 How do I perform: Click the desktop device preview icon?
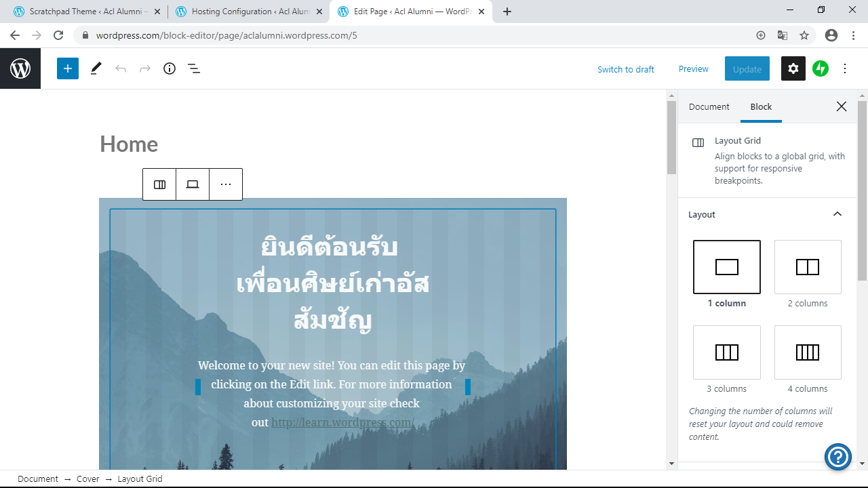193,184
